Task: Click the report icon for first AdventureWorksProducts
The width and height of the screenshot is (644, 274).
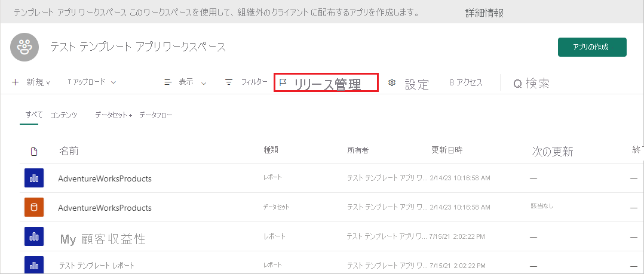Action: click(x=34, y=178)
